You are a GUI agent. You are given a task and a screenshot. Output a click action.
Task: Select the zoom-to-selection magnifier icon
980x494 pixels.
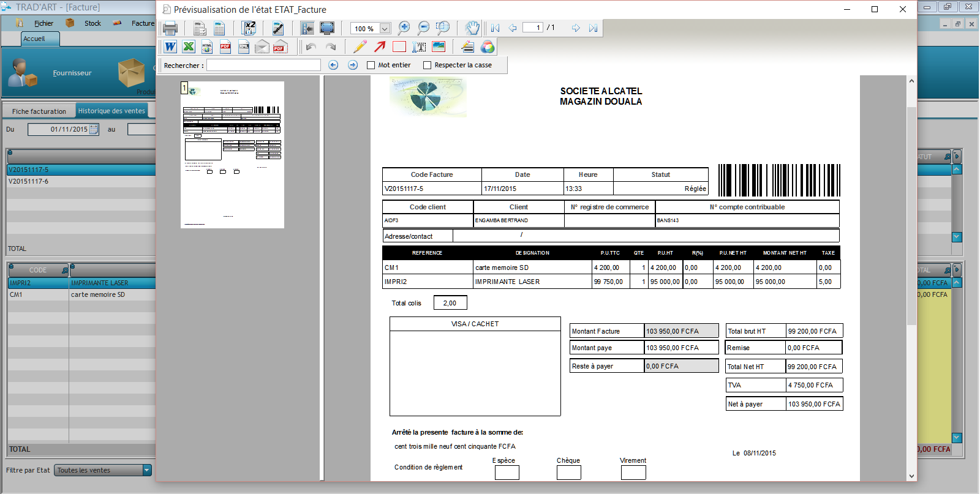tap(443, 28)
